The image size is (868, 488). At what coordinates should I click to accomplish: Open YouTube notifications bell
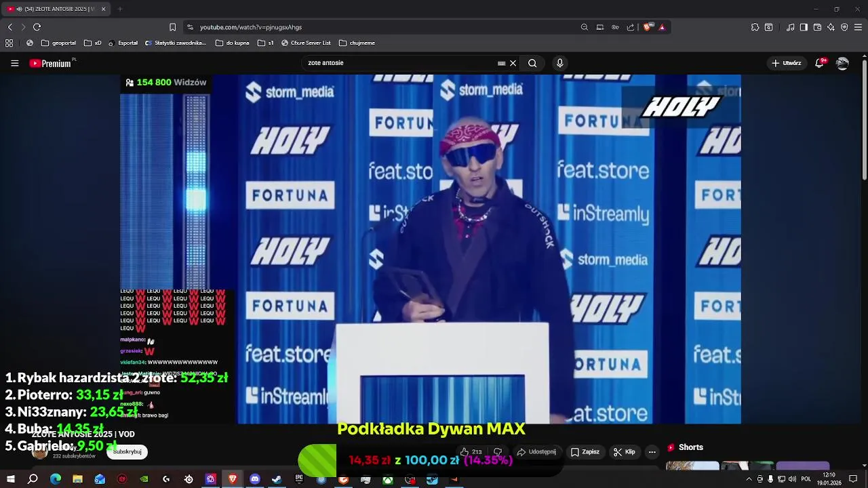click(820, 63)
